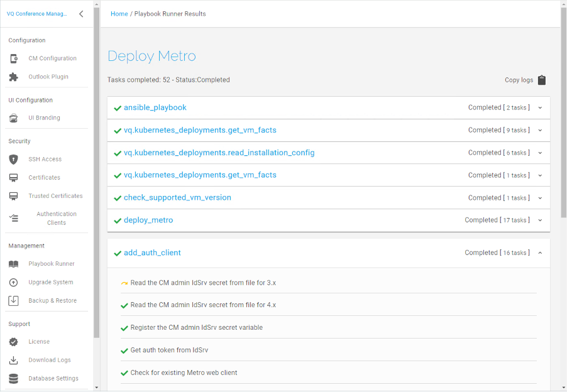Image resolution: width=567 pixels, height=392 pixels.
Task: Click the Upgrade System arrow icon
Action: 13,283
